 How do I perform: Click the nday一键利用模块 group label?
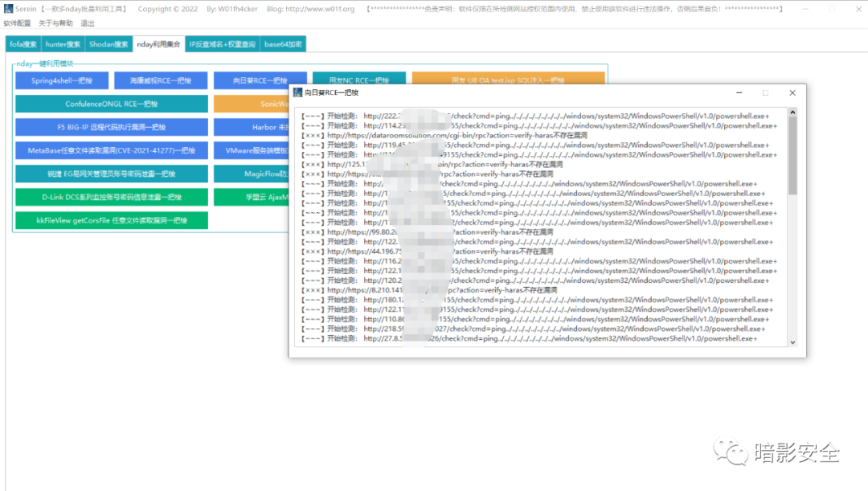(44, 63)
